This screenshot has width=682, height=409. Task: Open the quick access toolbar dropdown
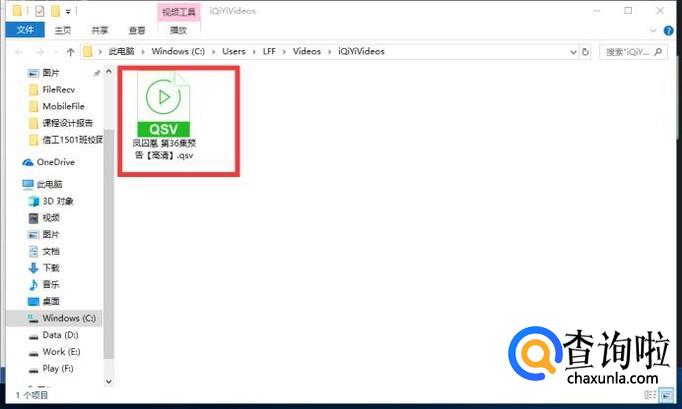[x=68, y=12]
